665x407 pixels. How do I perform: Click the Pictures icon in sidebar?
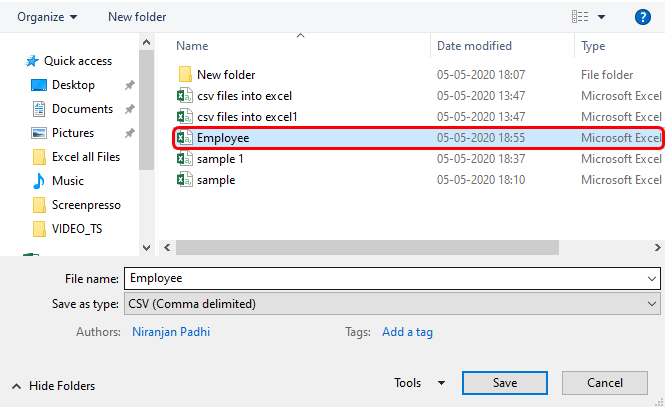pyautogui.click(x=39, y=133)
